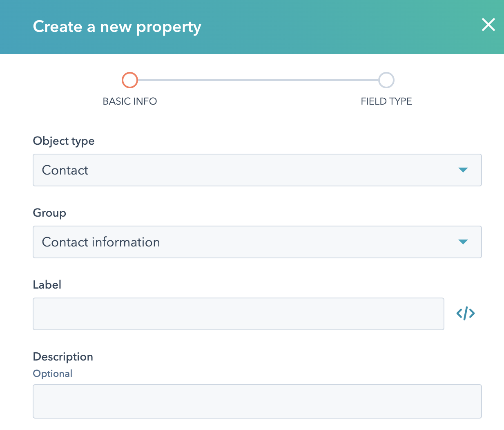Open the personalization token tool next to Label
504x430 pixels.
tap(466, 313)
